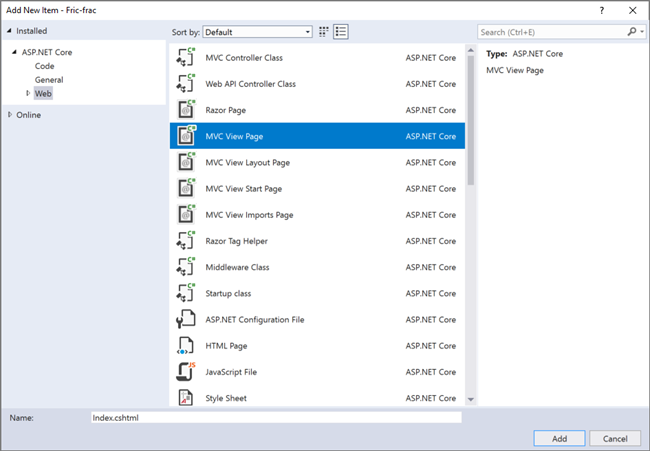Click MVC View Page description in details pane
Viewport: 650px width, 451px height.
[515, 70]
